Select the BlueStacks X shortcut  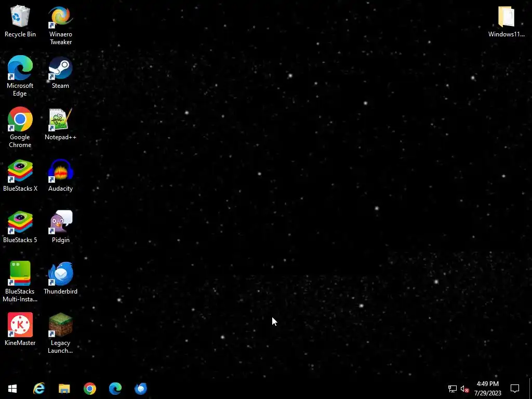[20, 175]
